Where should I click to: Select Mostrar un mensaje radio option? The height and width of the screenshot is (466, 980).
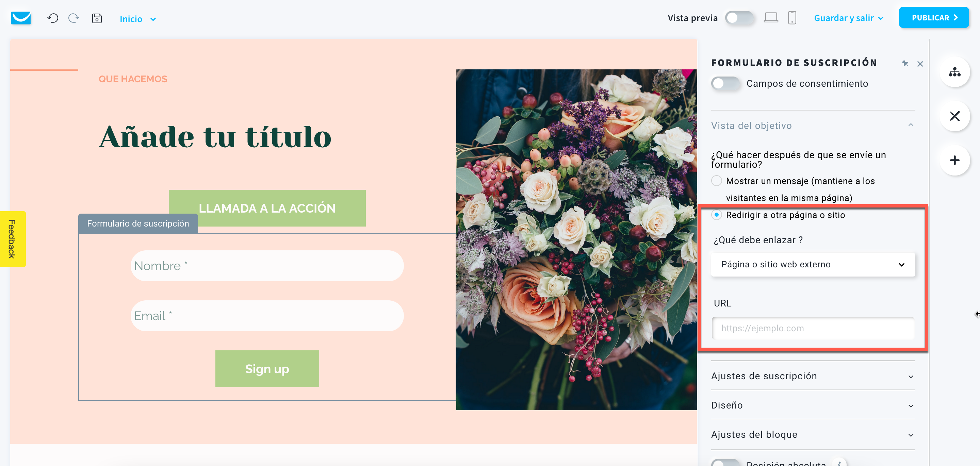716,181
